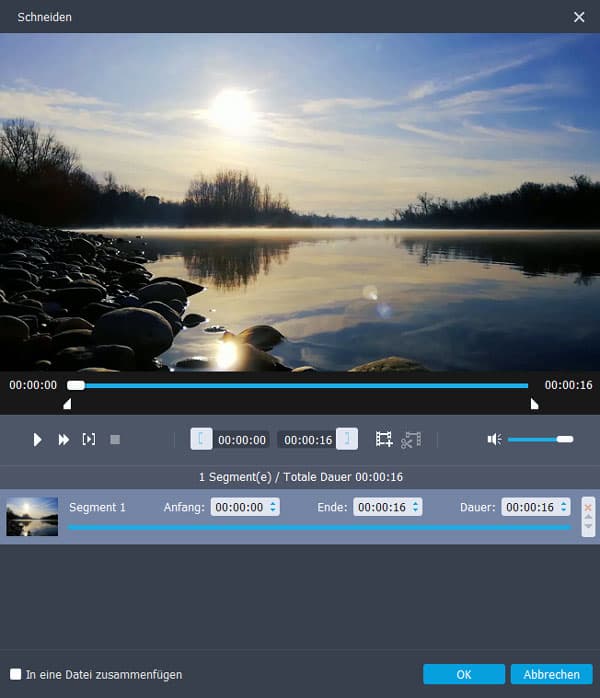Click the right trim marker on timeline
Screen dimensions: 600x698
(x=534, y=404)
